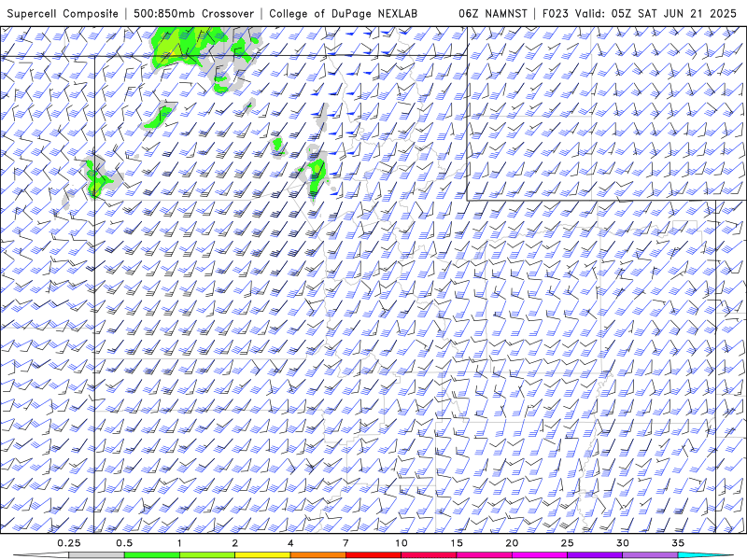Select the magenta legend segment between 20 and 25

pos(540,555)
